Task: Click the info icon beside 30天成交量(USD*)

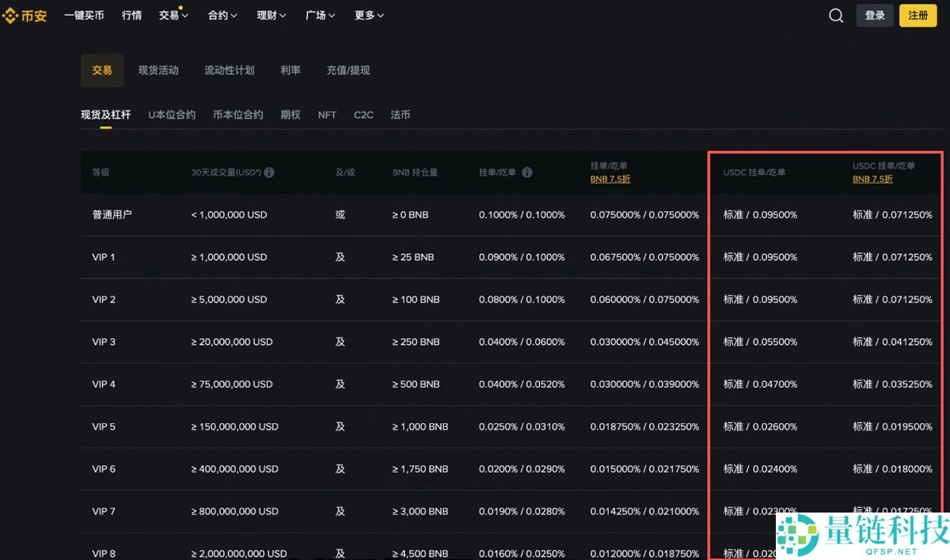Action: [269, 172]
